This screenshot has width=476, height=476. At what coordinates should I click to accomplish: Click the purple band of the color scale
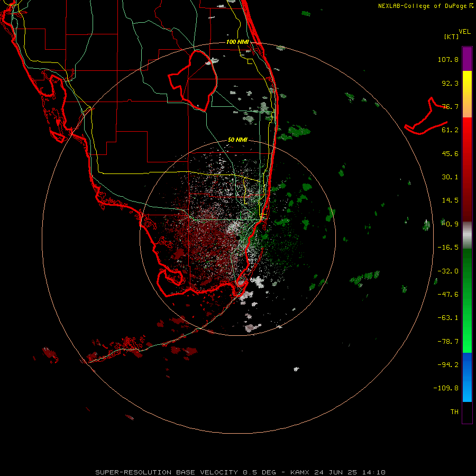point(467,59)
